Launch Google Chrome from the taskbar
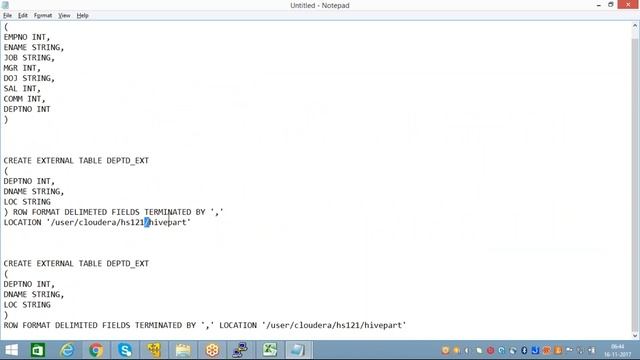 click(96, 350)
